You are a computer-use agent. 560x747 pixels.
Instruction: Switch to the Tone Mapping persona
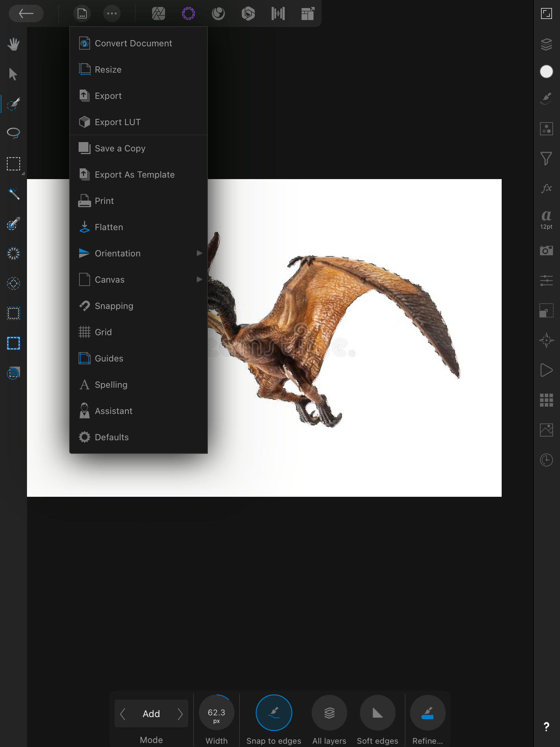click(x=278, y=14)
